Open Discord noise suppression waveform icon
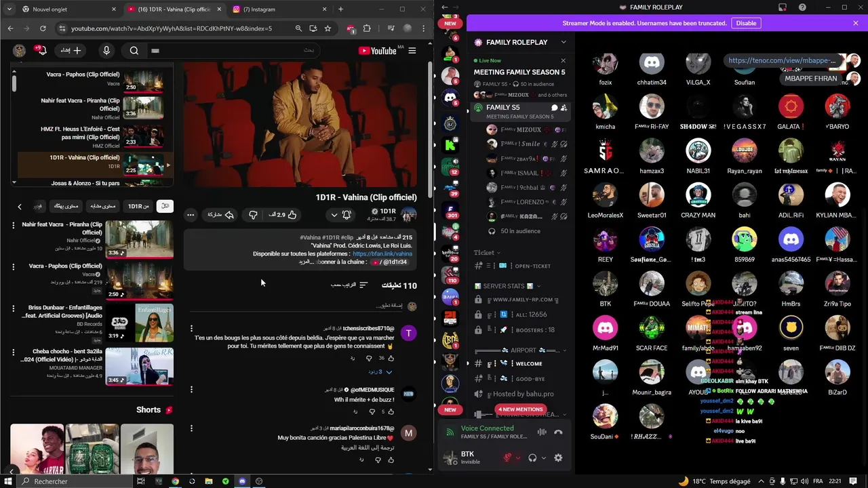This screenshot has width=868, height=488. point(542,432)
